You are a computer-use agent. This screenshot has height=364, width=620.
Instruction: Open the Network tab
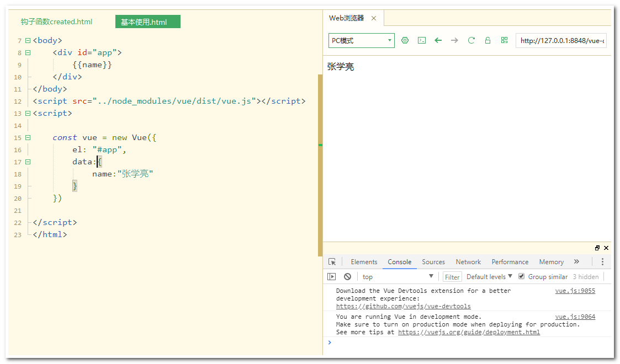[x=468, y=262]
